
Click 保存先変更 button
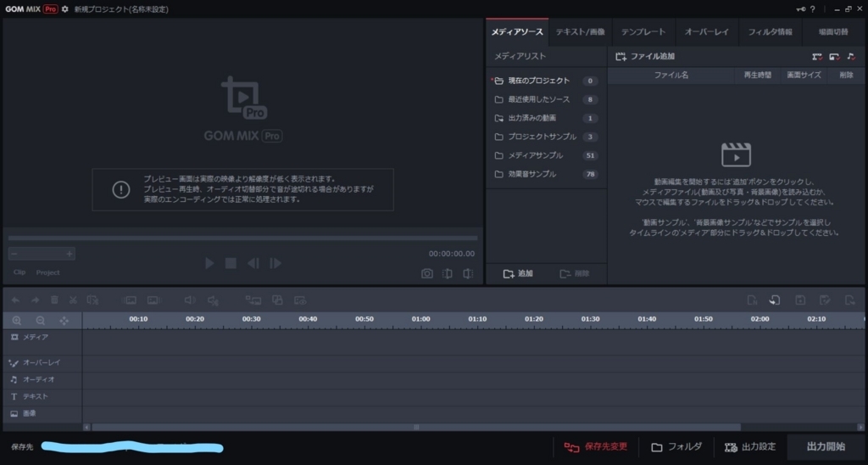tap(596, 446)
